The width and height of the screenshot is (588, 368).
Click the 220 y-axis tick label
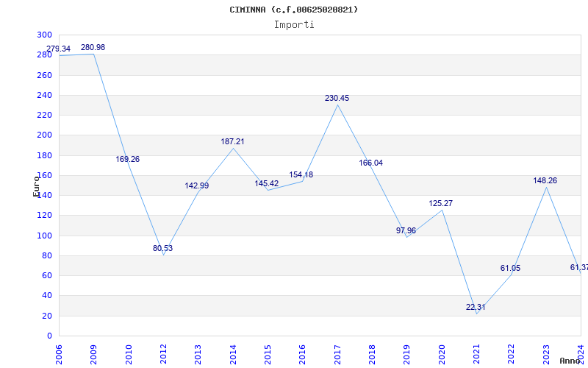(45, 116)
